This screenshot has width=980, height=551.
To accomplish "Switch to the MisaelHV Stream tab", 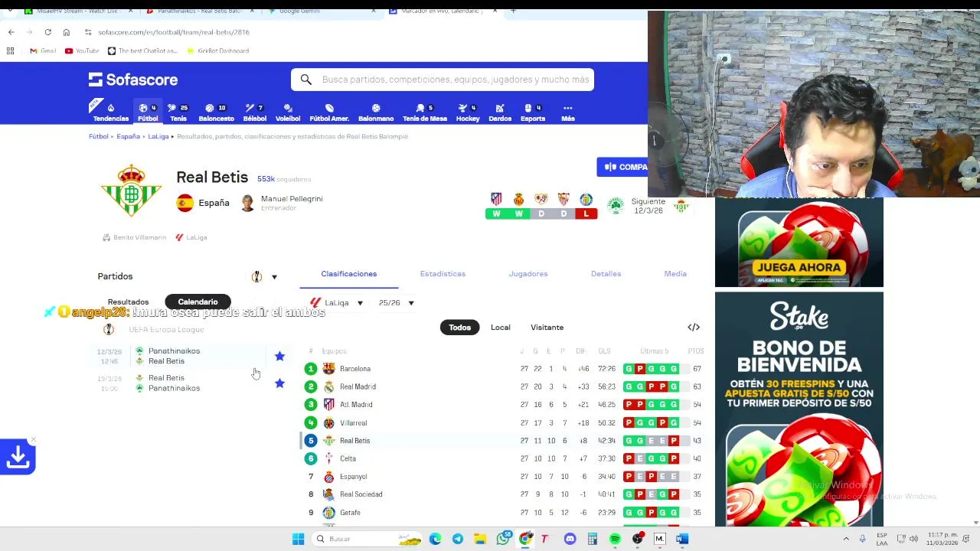I will 77,11.
